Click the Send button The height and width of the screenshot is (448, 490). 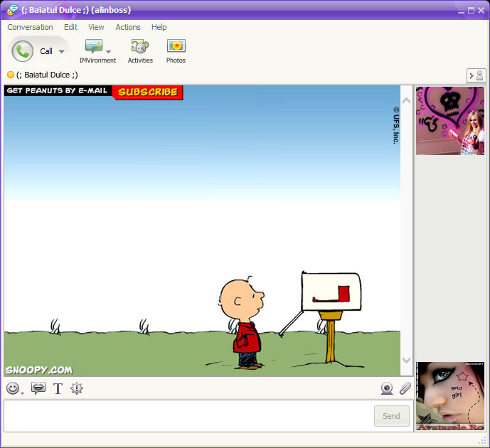click(392, 416)
